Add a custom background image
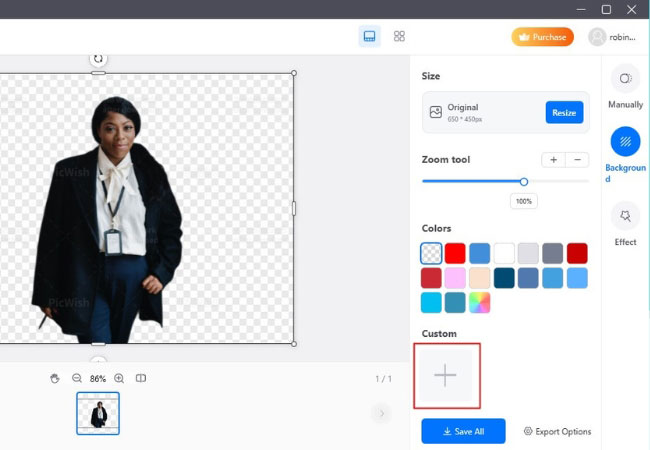The image size is (650, 450). click(445, 375)
